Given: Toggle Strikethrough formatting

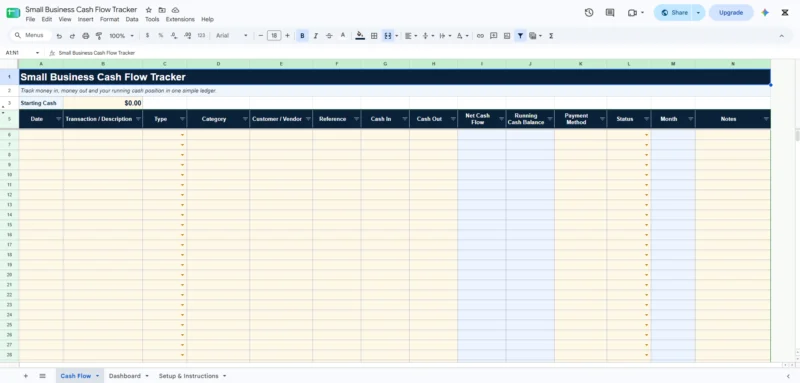Looking at the screenshot, I should [x=329, y=36].
